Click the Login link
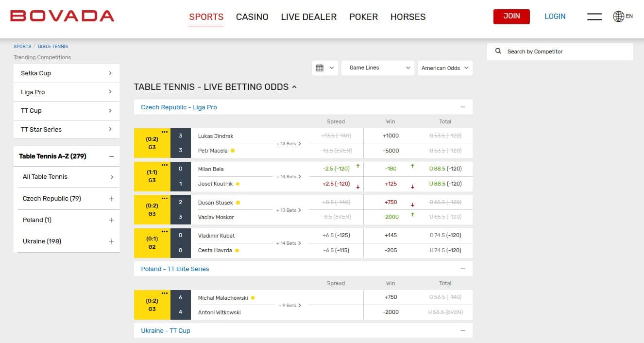This screenshot has height=343, width=644. point(555,17)
